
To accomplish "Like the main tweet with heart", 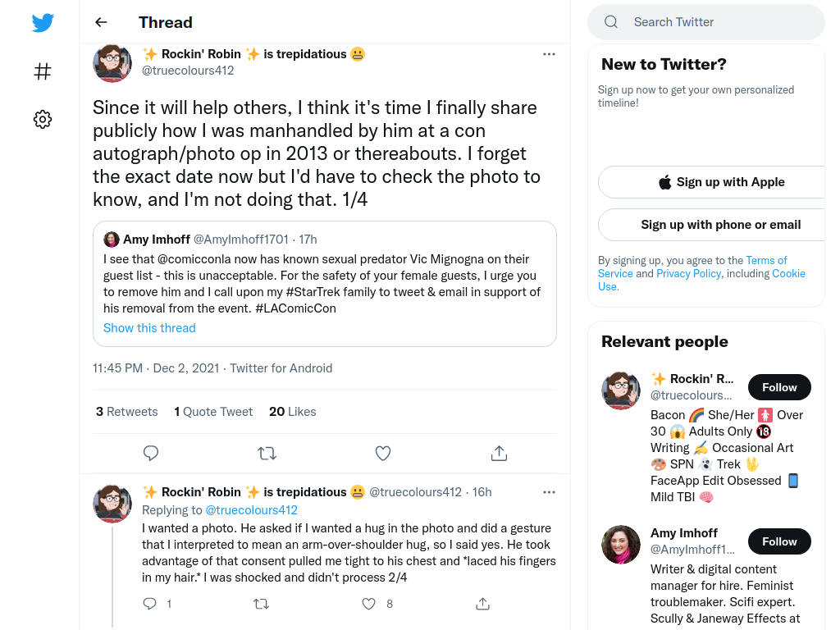I will tap(382, 453).
